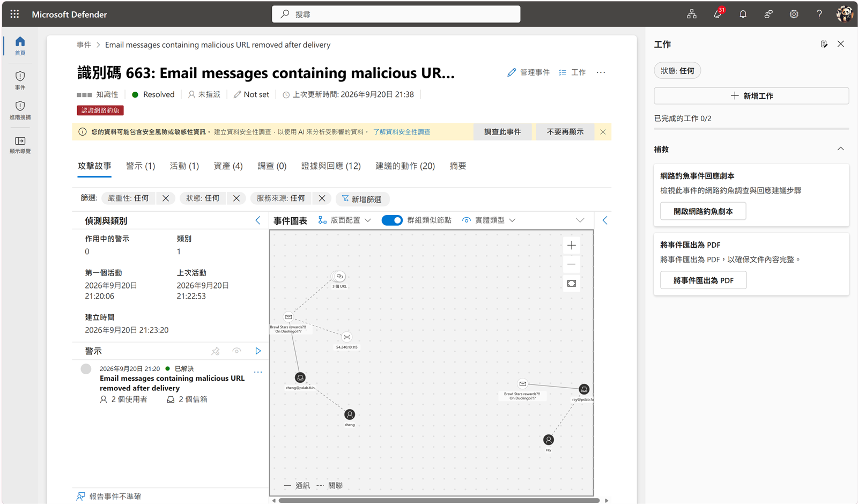Play the alert story triangle icon
Image resolution: width=858 pixels, height=504 pixels.
(258, 351)
